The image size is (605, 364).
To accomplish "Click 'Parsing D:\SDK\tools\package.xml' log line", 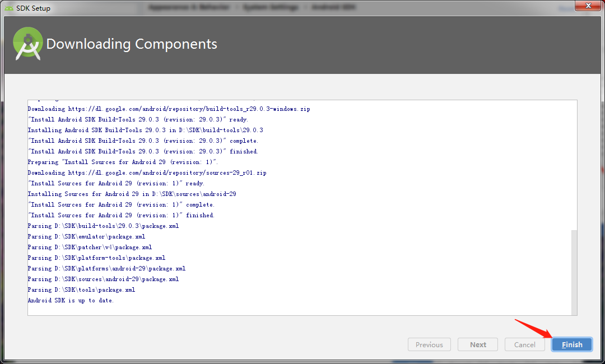I will click(81, 290).
